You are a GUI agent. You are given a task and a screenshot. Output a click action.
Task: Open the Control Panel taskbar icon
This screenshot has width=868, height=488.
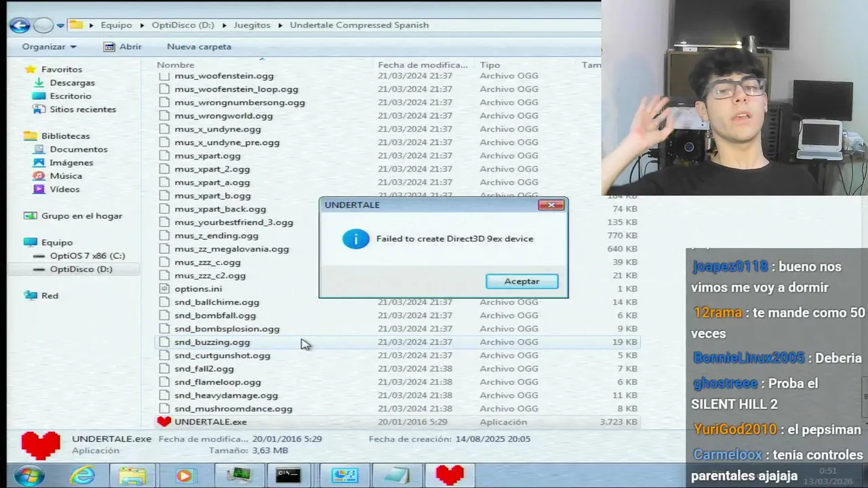pos(344,476)
